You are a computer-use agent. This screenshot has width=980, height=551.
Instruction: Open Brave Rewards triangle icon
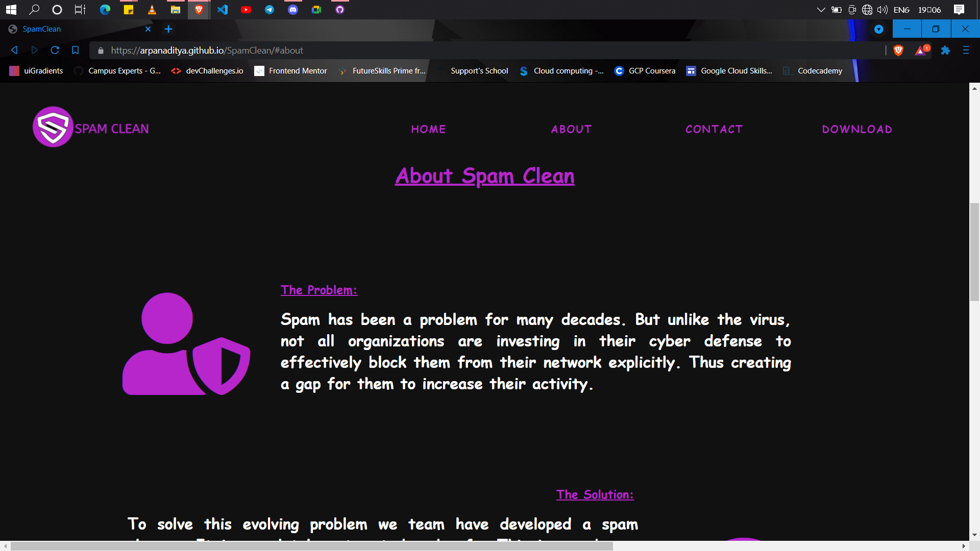[920, 50]
